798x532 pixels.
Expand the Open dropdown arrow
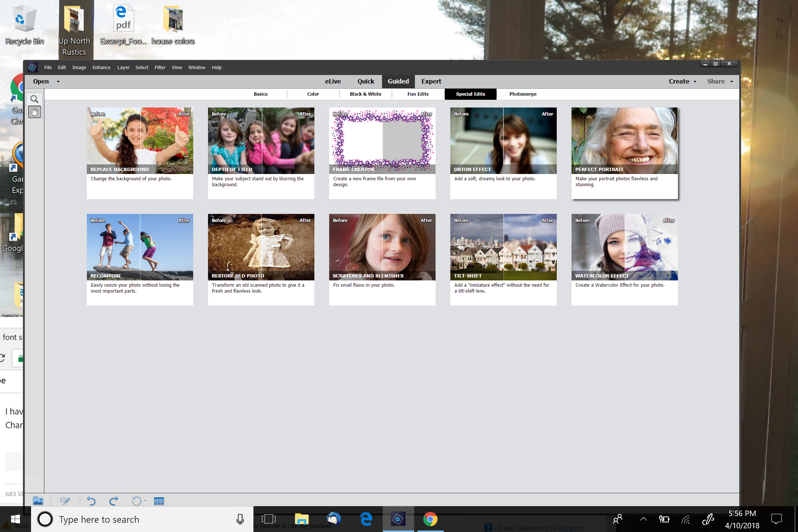(58, 81)
